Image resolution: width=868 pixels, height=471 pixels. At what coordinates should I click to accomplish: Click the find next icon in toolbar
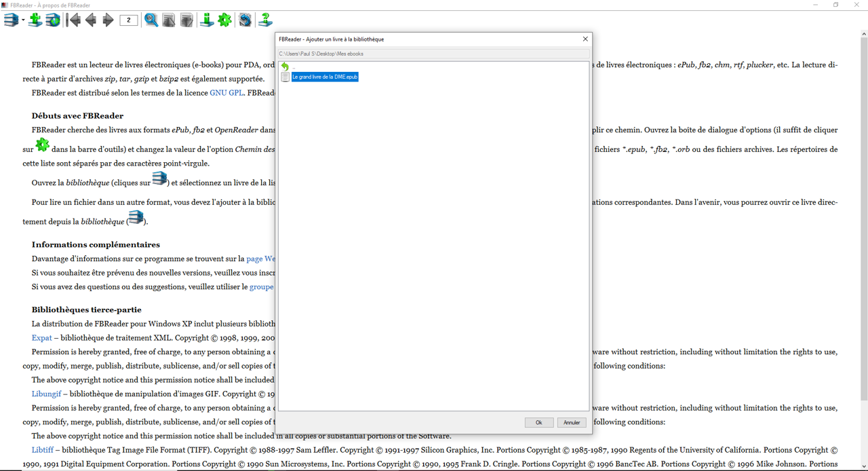(x=186, y=20)
